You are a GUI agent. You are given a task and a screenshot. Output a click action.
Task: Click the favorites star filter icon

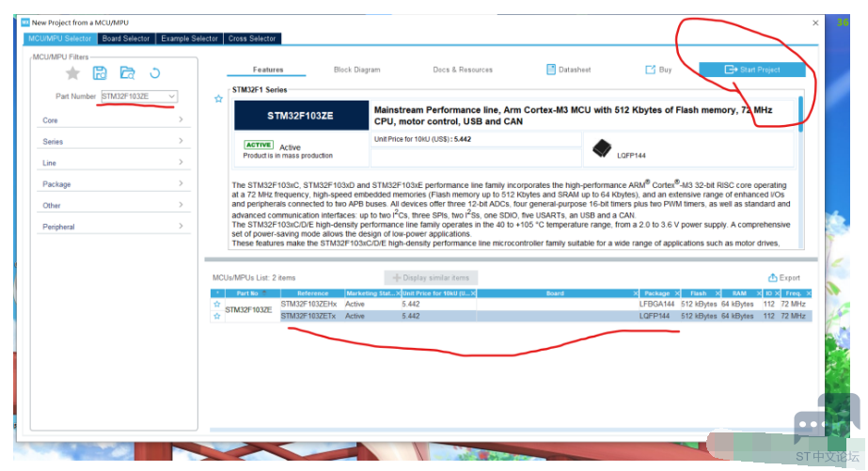pos(72,73)
